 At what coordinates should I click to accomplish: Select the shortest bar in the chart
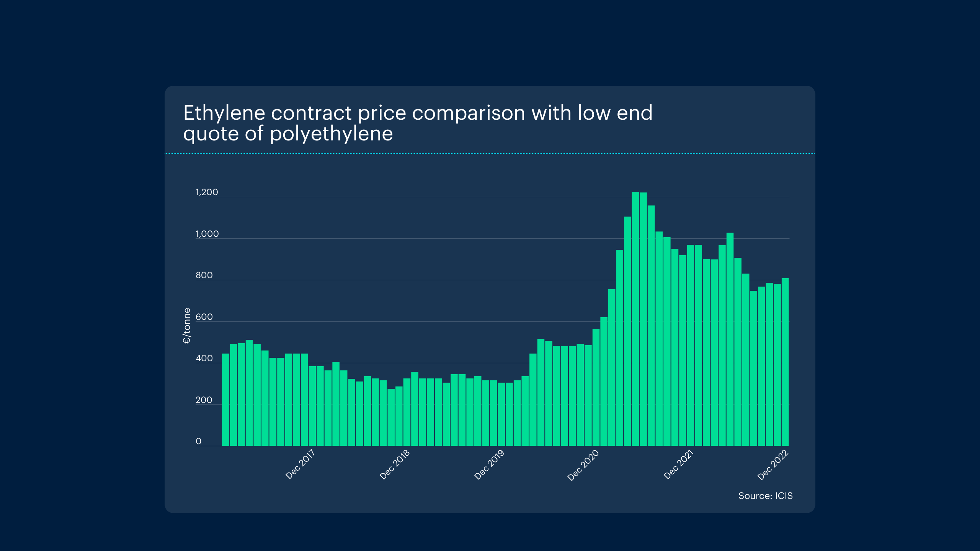pos(391,417)
